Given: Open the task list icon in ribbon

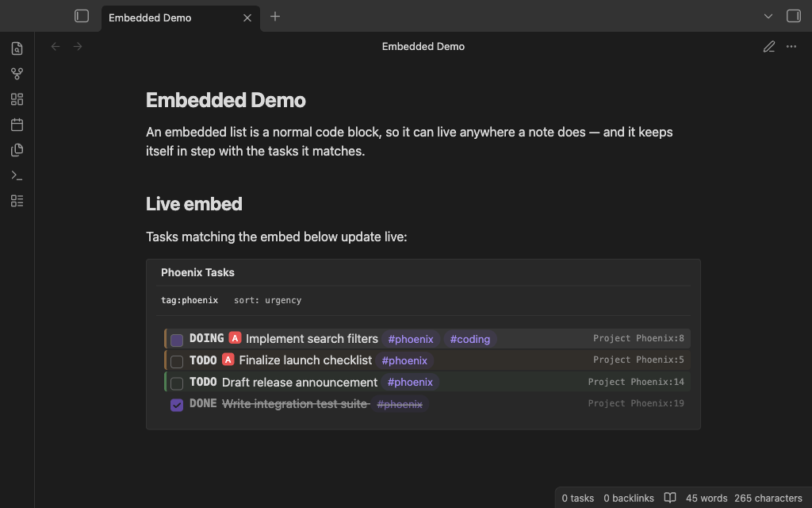Looking at the screenshot, I should [17, 201].
